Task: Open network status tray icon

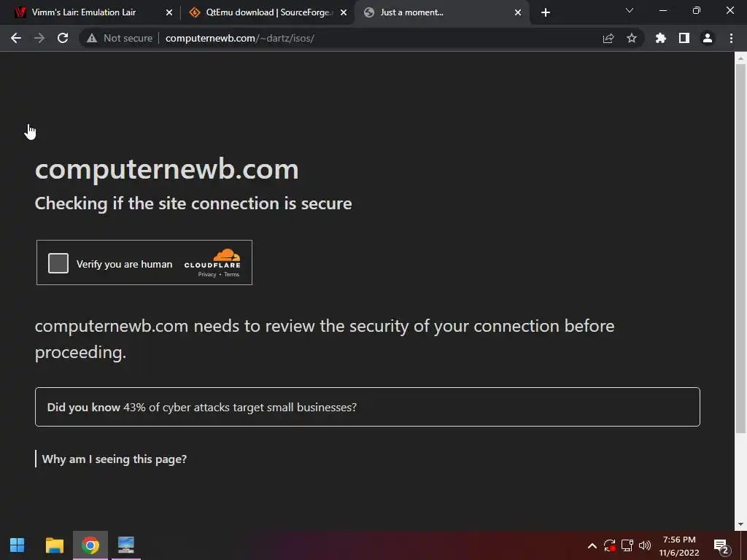Action: tap(627, 545)
